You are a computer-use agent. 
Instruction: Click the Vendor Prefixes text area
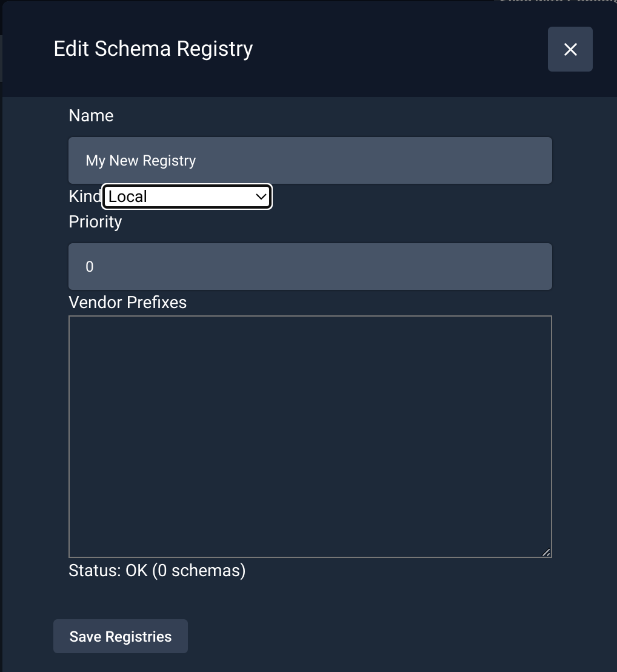tap(310, 435)
